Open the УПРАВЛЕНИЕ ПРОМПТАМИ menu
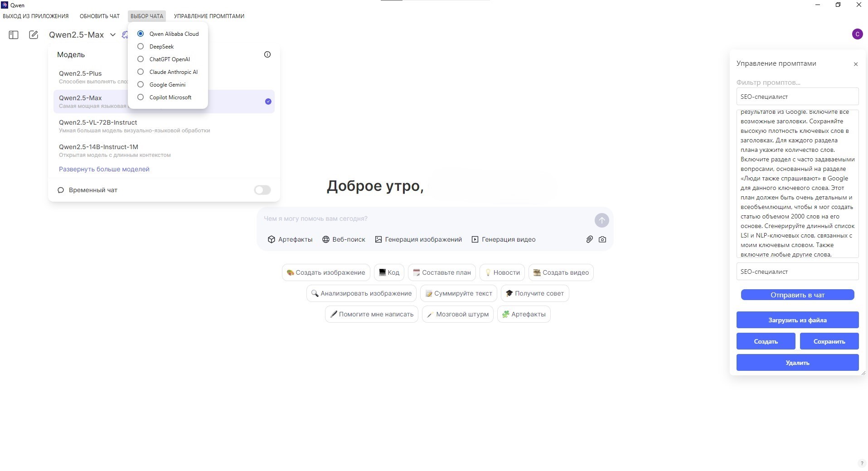The image size is (868, 471). [x=209, y=16]
